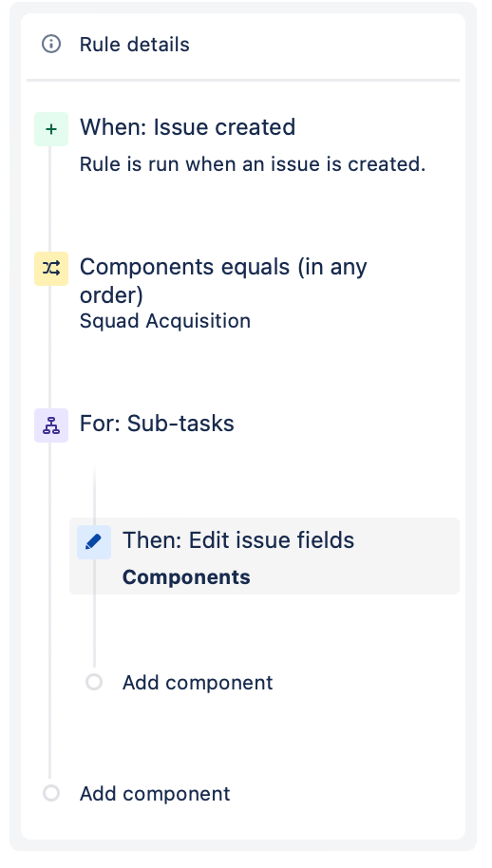Screen dimensions: 492x868
Task: Click connector line between trigger and condition
Action: click(x=49, y=198)
